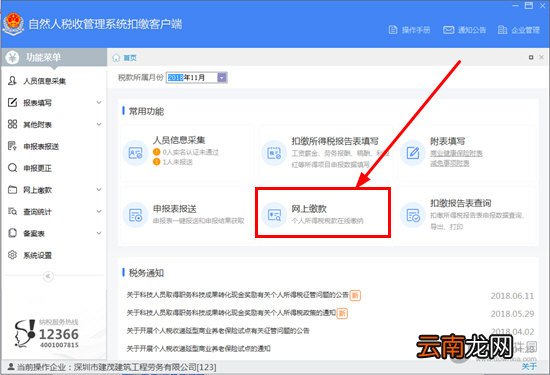The image size is (550, 375).
Task: Click the 扣缴报告表查询 card icon
Action: click(x=413, y=215)
